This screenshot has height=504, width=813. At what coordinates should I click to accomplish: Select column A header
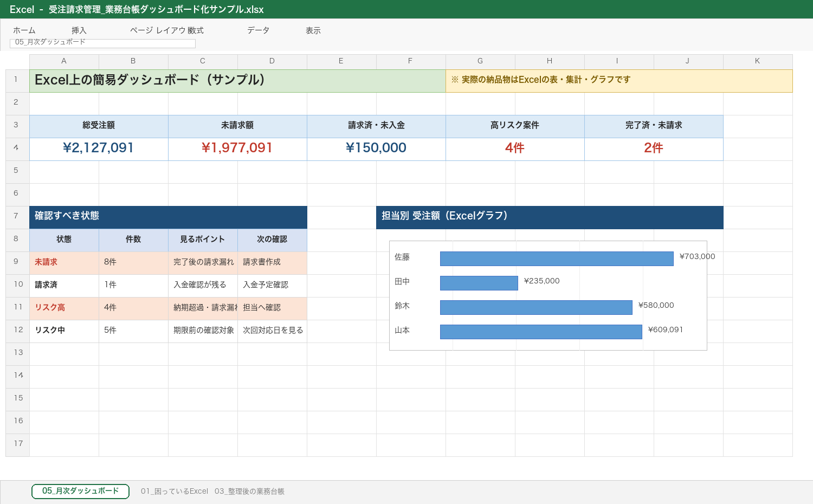[x=64, y=61]
